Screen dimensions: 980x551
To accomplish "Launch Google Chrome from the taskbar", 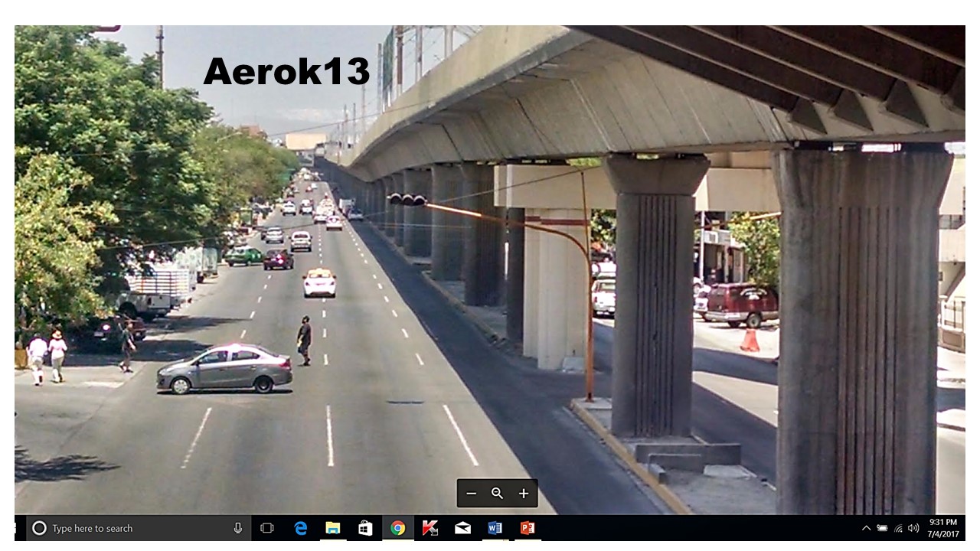I will point(397,528).
